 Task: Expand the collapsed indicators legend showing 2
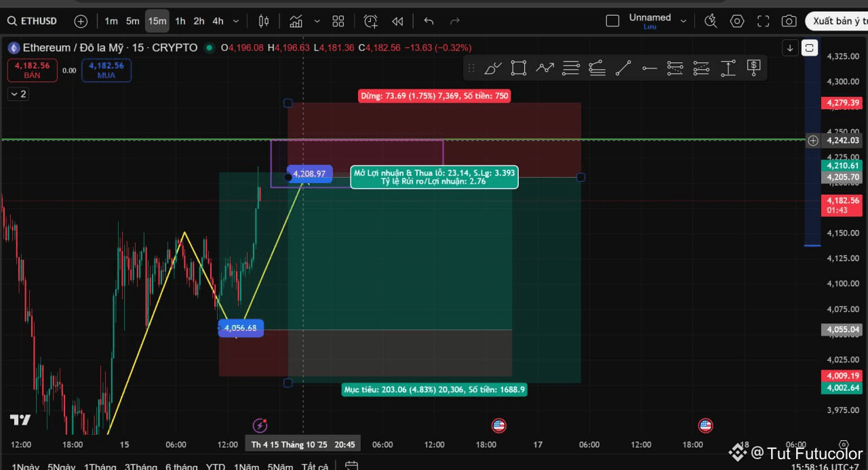18,94
